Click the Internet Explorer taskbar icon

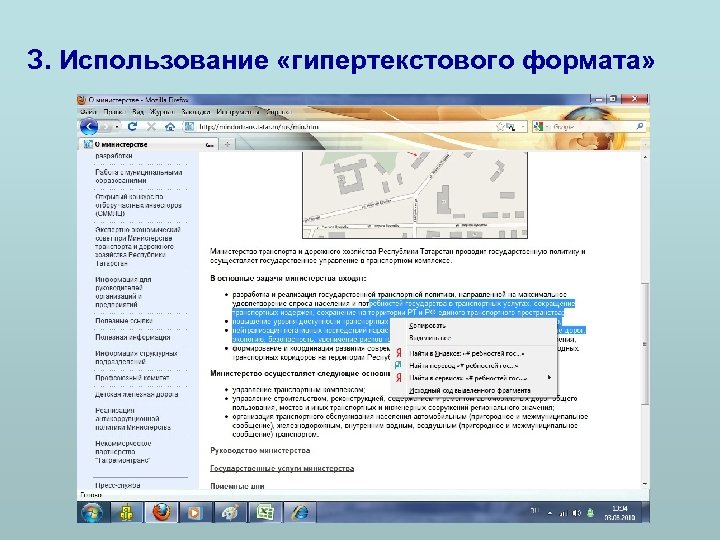(299, 512)
